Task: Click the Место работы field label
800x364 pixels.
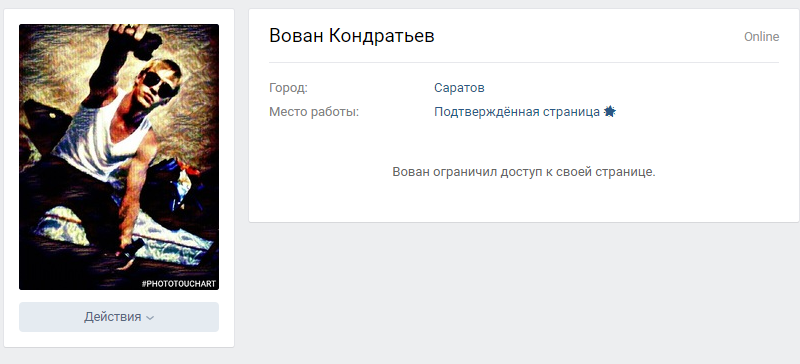Action: coord(314,112)
